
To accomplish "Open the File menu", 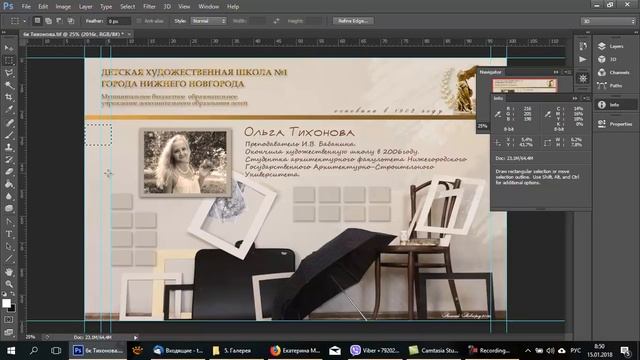I will [x=26, y=7].
